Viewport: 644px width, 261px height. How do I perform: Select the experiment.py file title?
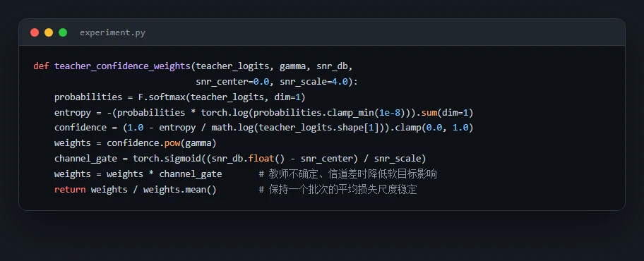pyautogui.click(x=112, y=33)
